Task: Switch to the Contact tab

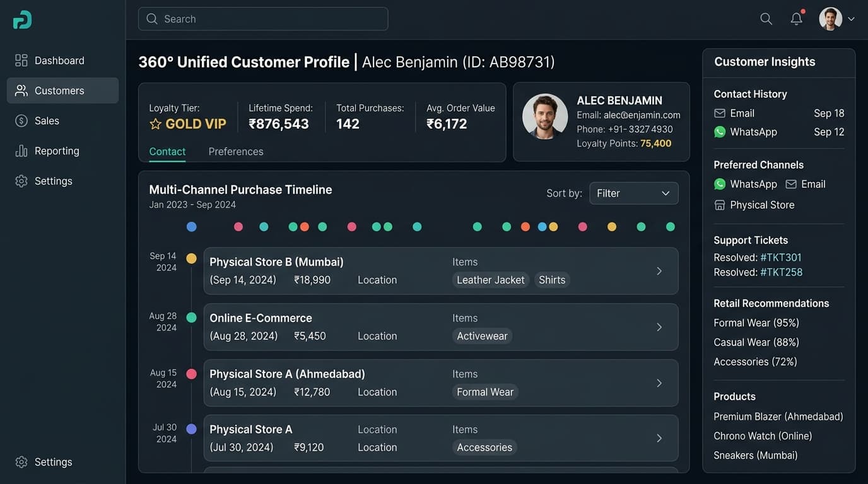Action: [167, 152]
